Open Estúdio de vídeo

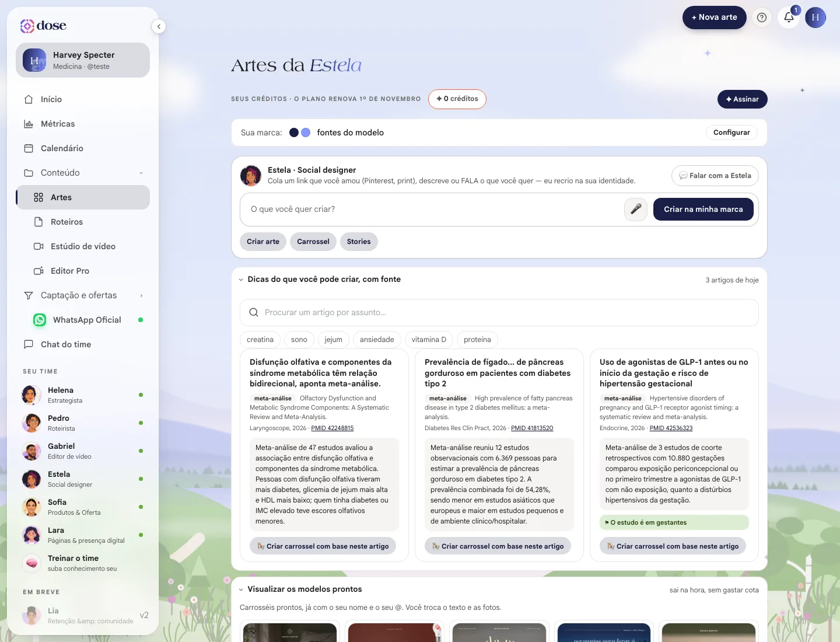coord(83,246)
